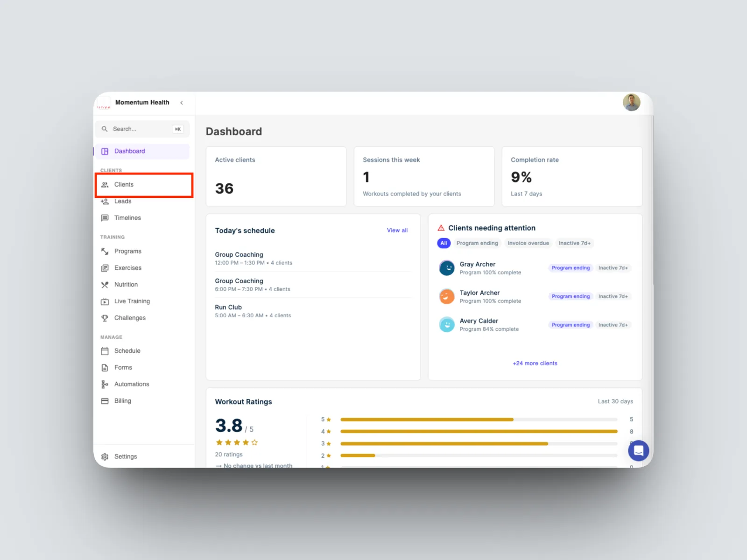
Task: Click the Leads add-person icon
Action: [105, 201]
